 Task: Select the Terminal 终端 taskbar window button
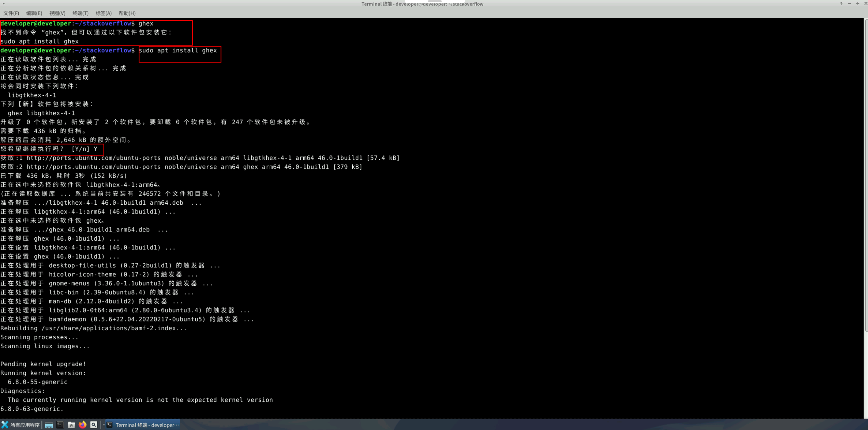coord(143,425)
